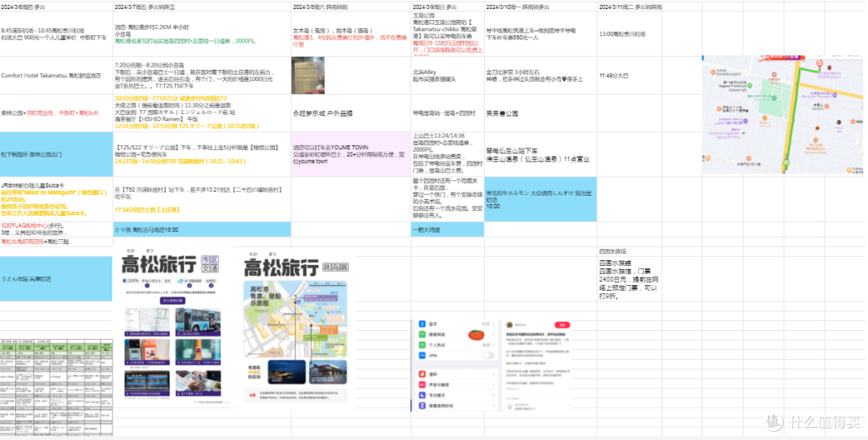
Task: Select the JR栗林駅办理儿童Suica卡 cell
Action: coord(56,199)
